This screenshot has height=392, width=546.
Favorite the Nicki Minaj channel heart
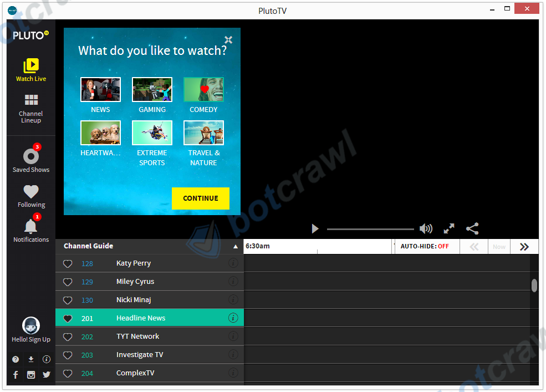click(68, 301)
